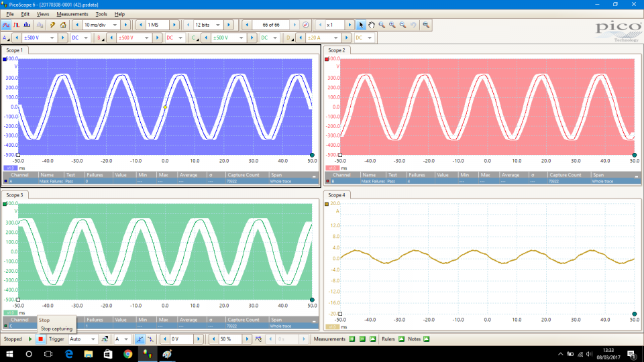Open the Tools menu
Image resolution: width=644 pixels, height=362 pixels.
tap(101, 14)
